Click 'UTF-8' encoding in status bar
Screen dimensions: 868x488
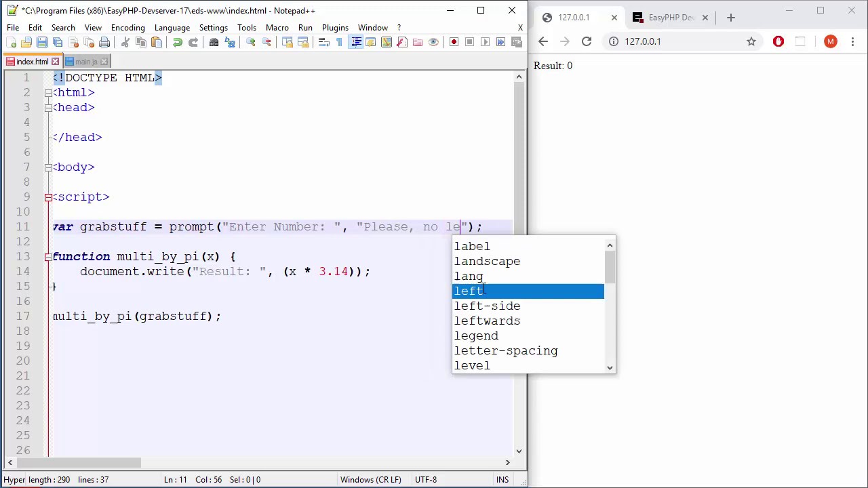tap(425, 480)
